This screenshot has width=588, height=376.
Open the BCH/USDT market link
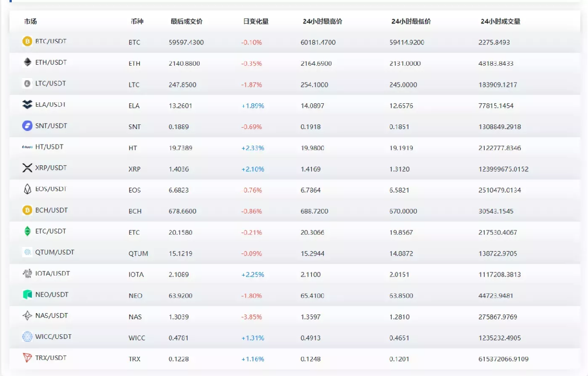coord(51,210)
